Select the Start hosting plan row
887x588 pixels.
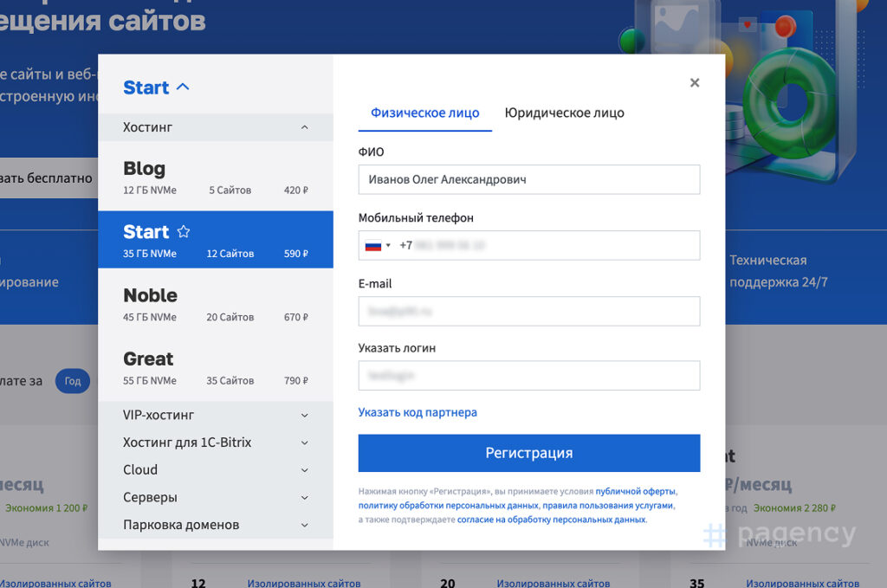coord(216,240)
